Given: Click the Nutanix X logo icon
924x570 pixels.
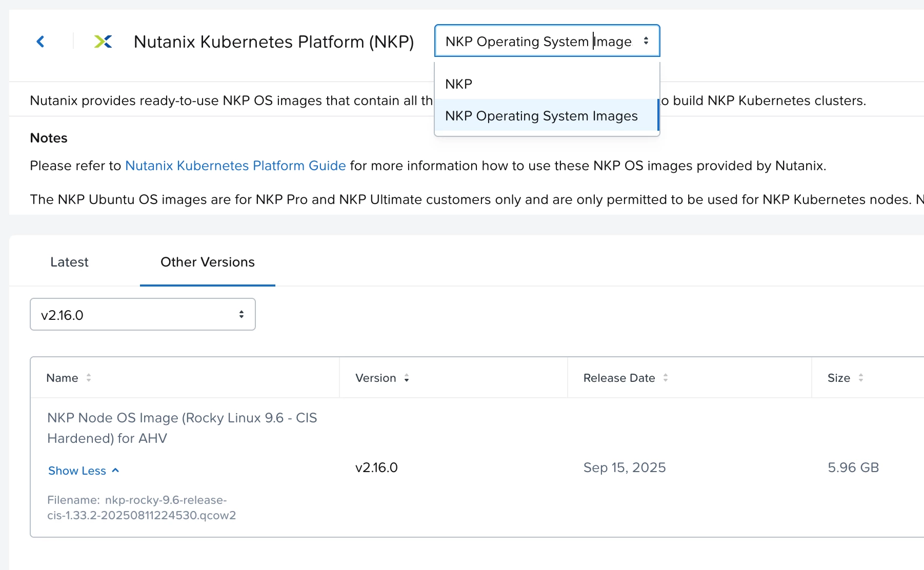Looking at the screenshot, I should tap(103, 42).
